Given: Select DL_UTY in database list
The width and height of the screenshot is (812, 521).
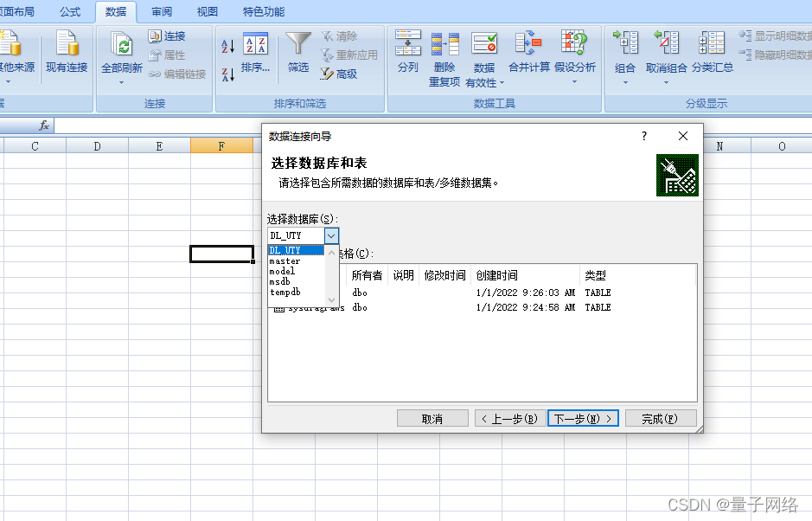Looking at the screenshot, I should click(297, 250).
